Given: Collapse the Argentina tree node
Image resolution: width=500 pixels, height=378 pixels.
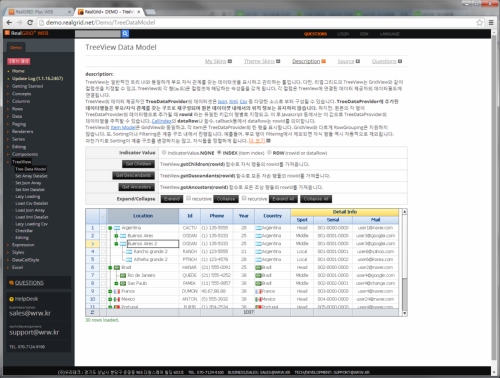Looking at the screenshot, I should pos(110,228).
